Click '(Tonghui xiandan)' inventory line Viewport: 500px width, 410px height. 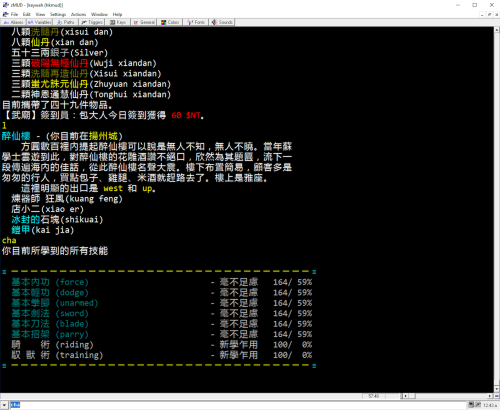[x=91, y=94]
